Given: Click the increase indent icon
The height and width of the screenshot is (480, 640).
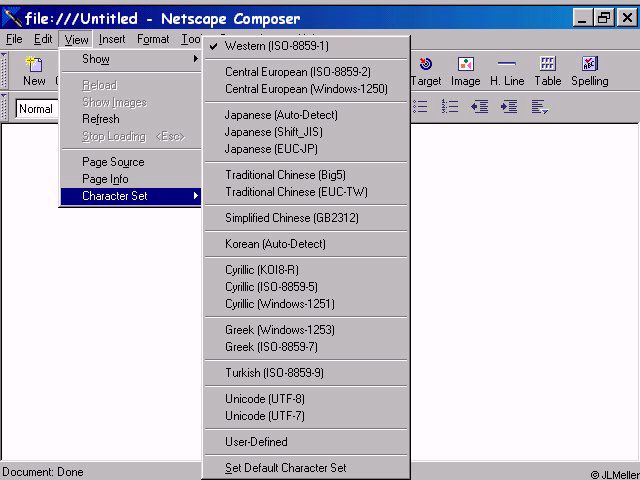Looking at the screenshot, I should (x=509, y=107).
